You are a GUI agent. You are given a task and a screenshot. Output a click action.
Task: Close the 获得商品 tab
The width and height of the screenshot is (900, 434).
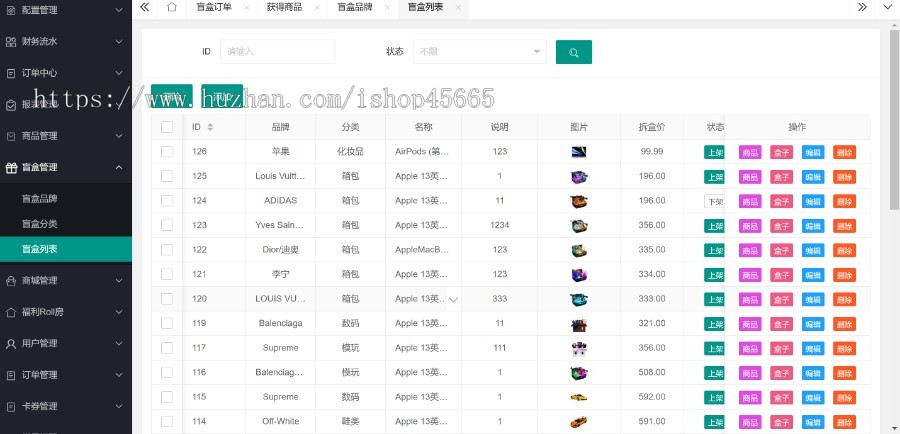point(317,7)
